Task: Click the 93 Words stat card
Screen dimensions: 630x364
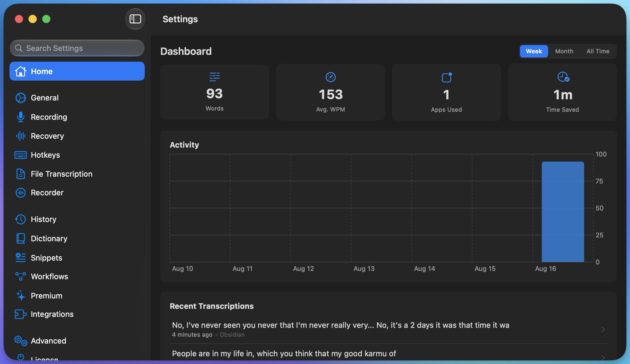Action: (214, 92)
